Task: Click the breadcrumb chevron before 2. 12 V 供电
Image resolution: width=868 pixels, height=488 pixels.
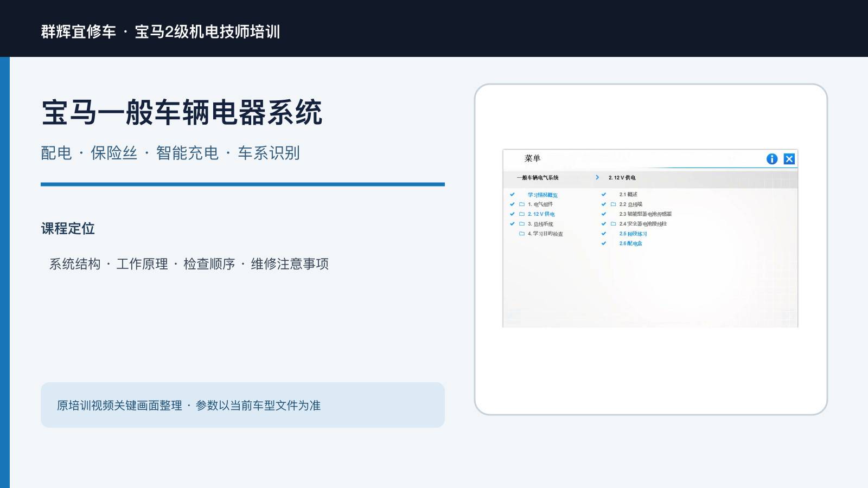Action: tap(597, 177)
